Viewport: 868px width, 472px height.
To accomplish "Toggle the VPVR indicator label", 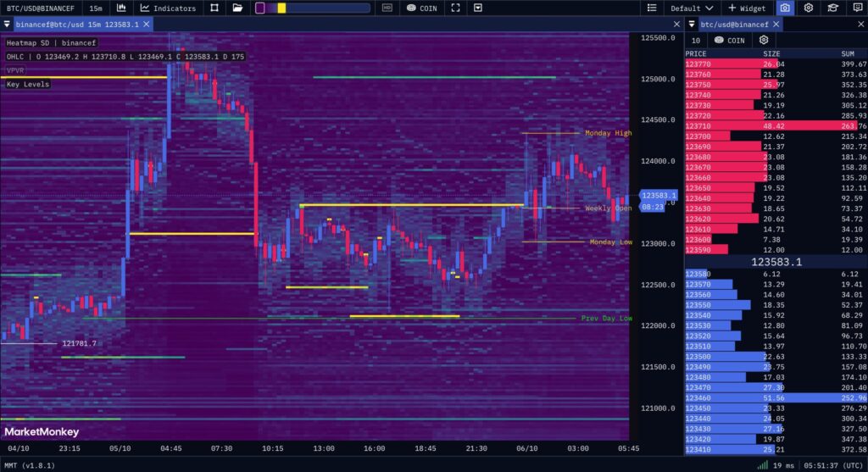I will [x=15, y=70].
